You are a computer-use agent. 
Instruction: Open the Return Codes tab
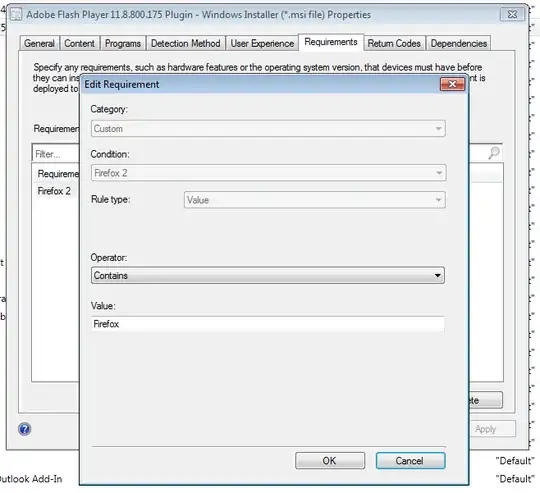click(394, 43)
